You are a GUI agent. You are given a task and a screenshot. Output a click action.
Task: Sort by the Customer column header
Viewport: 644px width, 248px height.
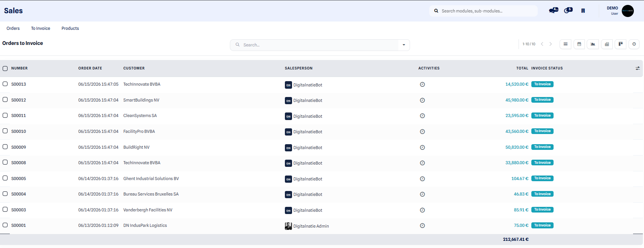click(x=134, y=68)
